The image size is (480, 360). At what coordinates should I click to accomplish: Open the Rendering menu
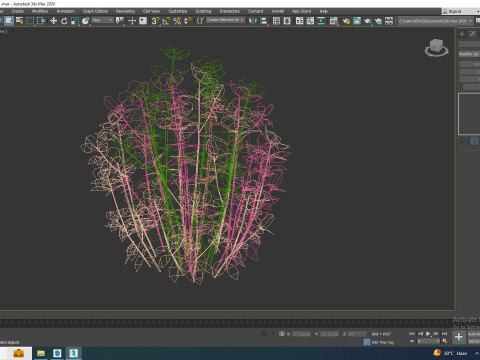[125, 11]
